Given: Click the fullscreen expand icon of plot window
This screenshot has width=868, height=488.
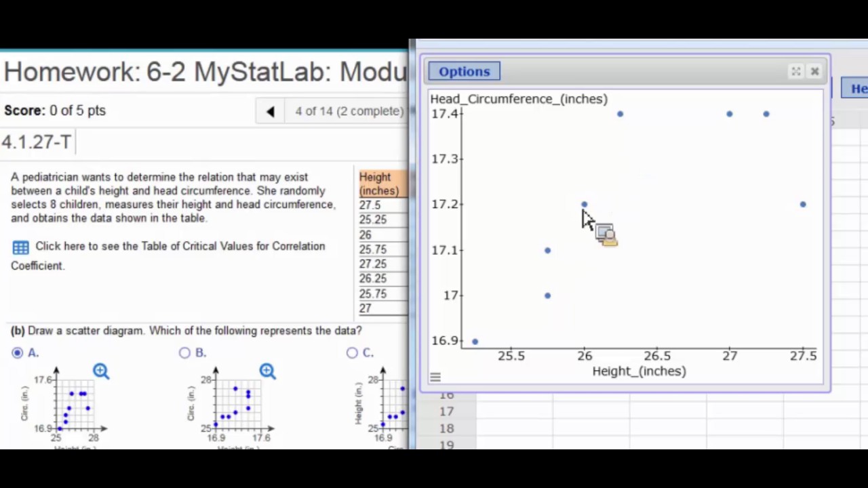Looking at the screenshot, I should coord(795,71).
